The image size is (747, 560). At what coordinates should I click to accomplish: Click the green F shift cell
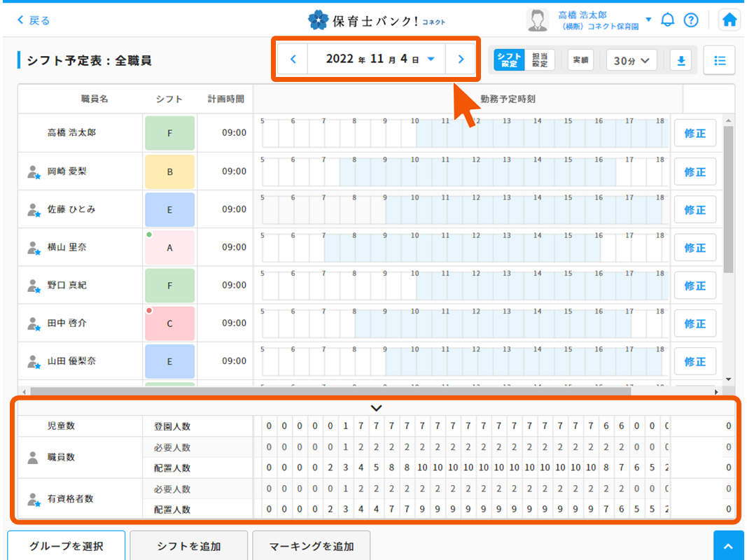click(x=169, y=133)
